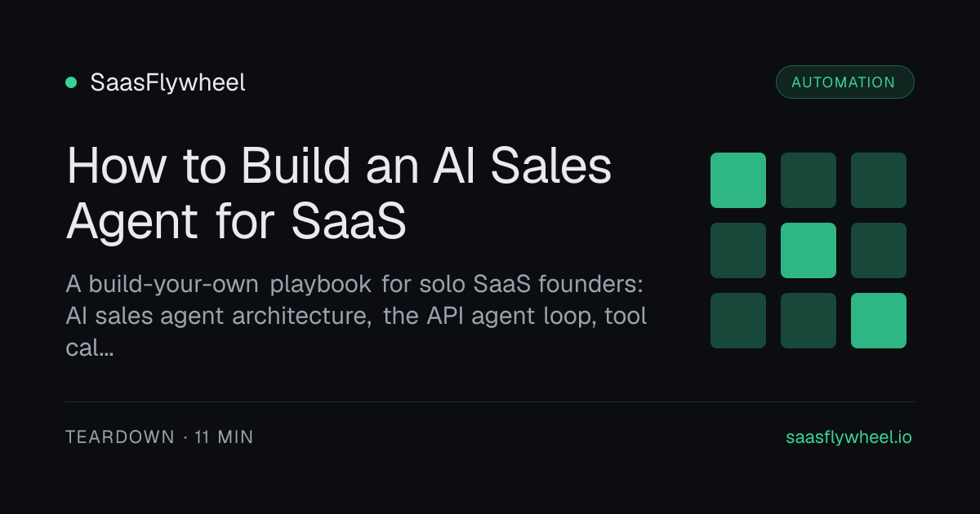The width and height of the screenshot is (980, 514).
Task: Click the dark middle-left grid square
Action: 738,250
